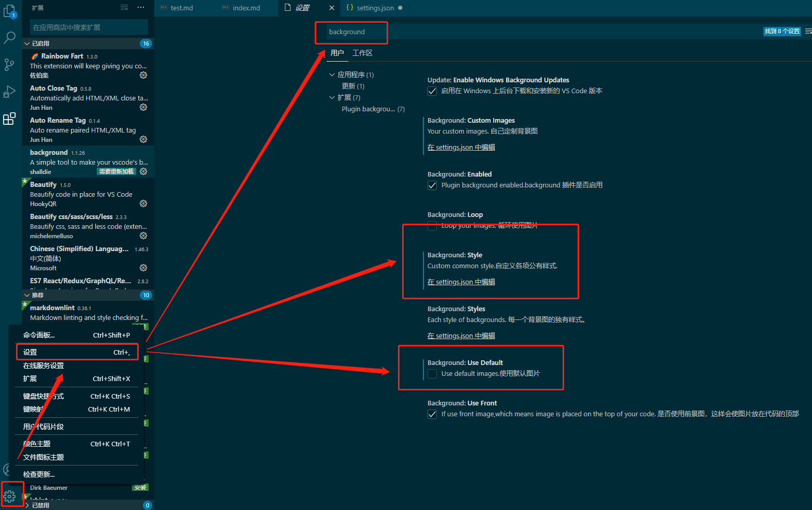This screenshot has width=812, height=510.
Task: Toggle Enable Windows Background Updates checkbox
Action: point(432,91)
